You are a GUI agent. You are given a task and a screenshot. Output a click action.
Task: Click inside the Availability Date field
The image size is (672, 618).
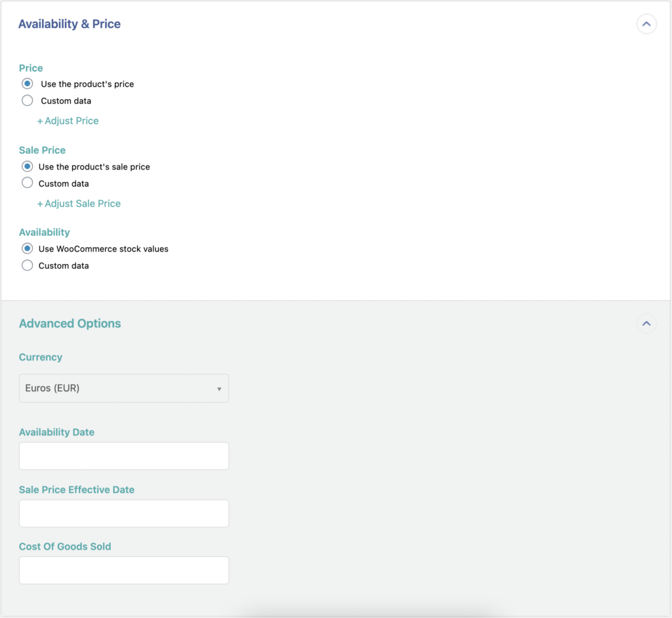pos(123,456)
